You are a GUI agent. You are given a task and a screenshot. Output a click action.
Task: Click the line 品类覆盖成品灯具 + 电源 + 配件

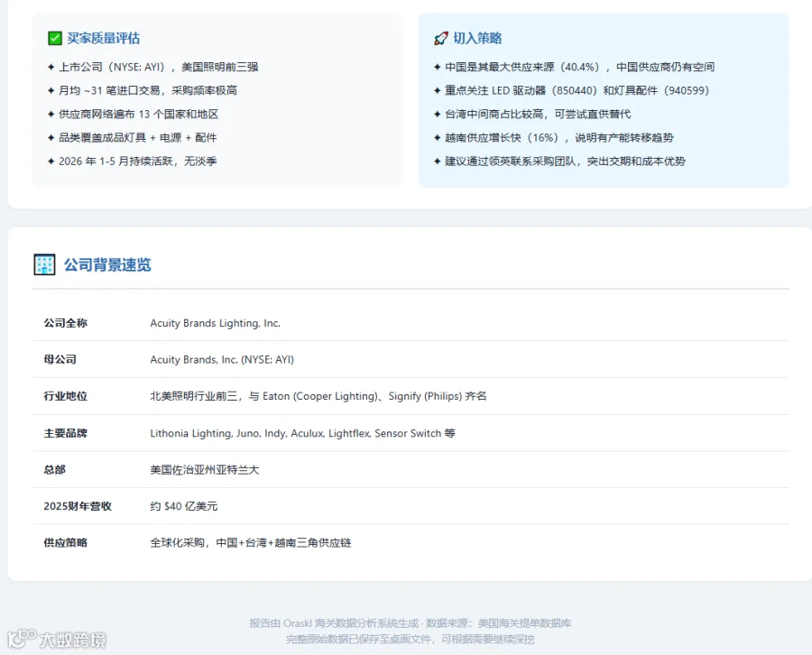point(138,138)
